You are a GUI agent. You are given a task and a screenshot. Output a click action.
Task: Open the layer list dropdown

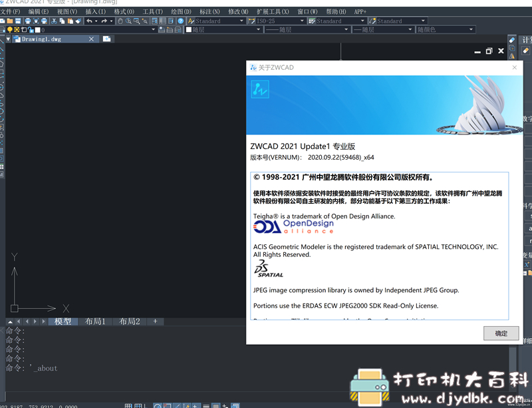coord(153,30)
